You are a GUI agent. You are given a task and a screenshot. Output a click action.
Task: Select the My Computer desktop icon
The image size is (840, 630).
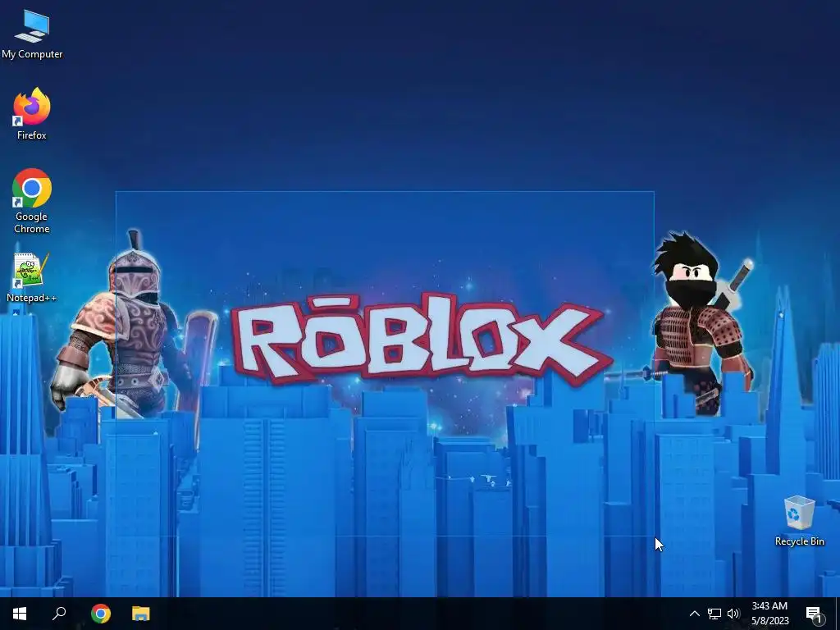click(32, 34)
